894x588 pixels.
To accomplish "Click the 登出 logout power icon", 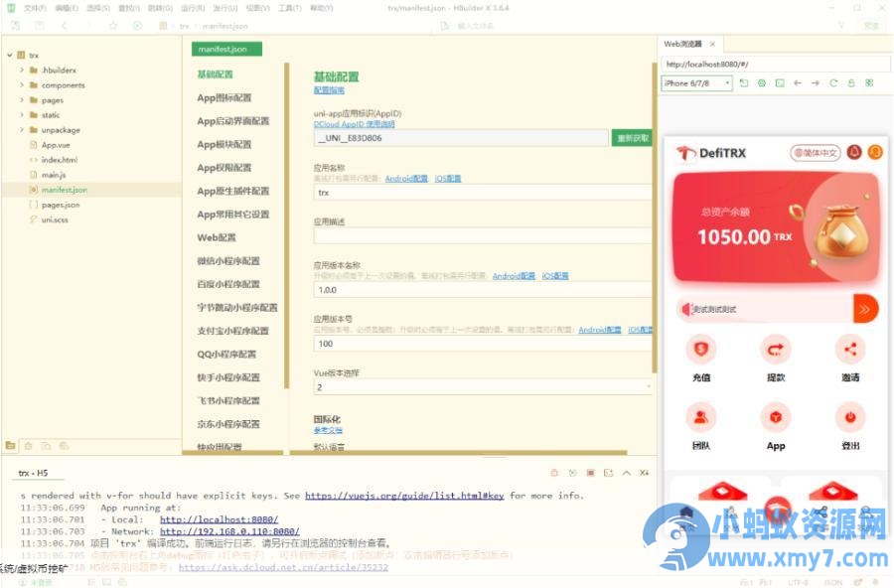I will pyautogui.click(x=850, y=417).
